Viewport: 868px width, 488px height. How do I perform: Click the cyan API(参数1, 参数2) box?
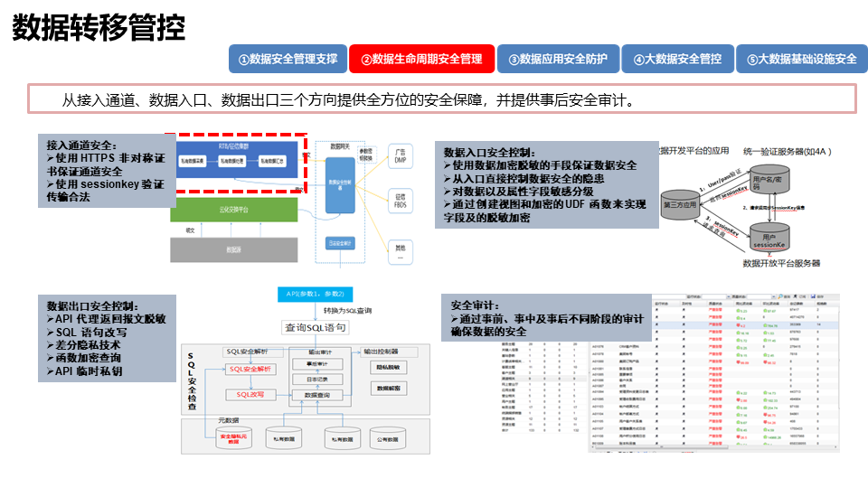(x=315, y=294)
